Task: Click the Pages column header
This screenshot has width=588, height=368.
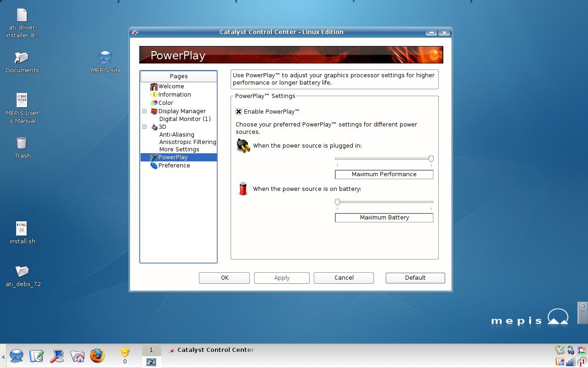Action: coord(179,76)
